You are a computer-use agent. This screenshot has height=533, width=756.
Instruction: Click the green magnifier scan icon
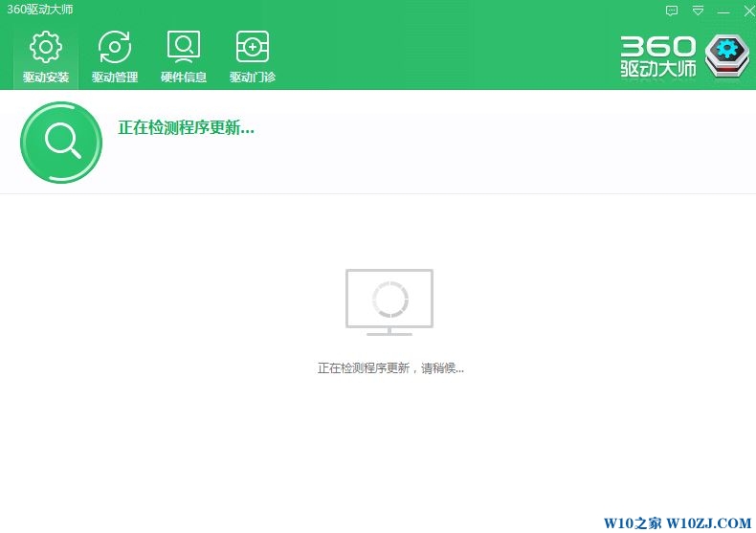click(61, 143)
